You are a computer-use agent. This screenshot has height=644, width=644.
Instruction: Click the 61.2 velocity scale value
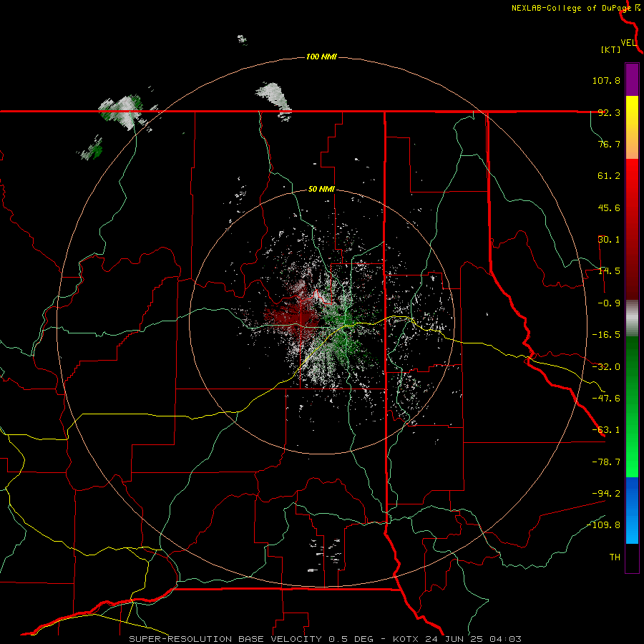click(x=609, y=176)
